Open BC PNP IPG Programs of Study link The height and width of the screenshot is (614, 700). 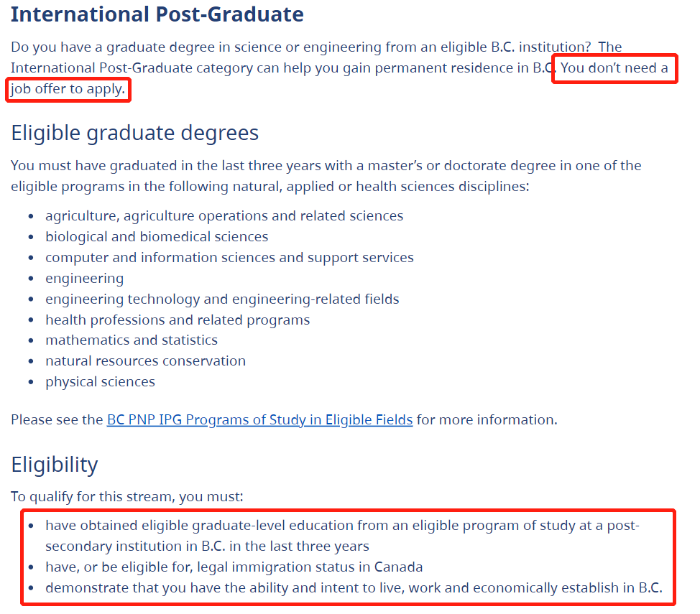point(259,420)
